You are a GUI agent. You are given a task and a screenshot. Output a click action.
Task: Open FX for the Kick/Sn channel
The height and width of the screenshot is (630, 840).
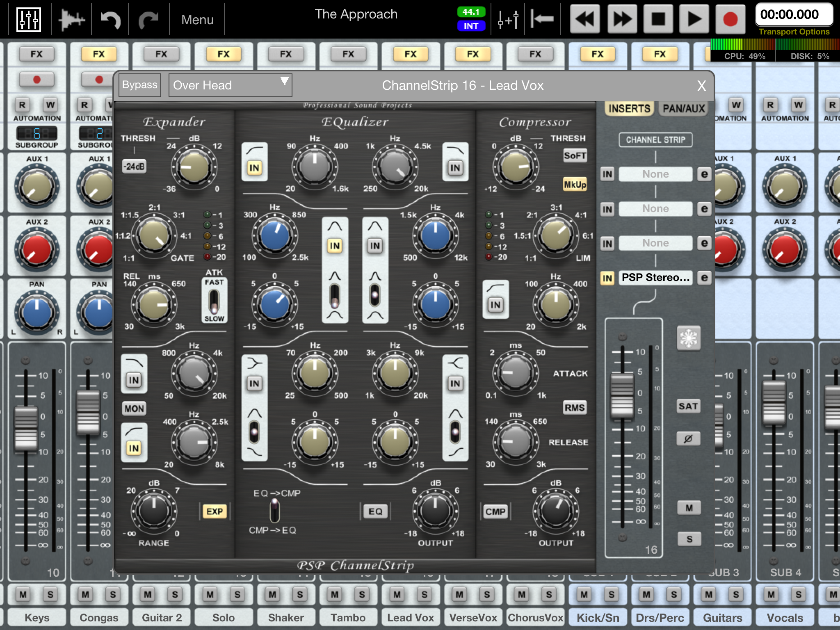[598, 54]
